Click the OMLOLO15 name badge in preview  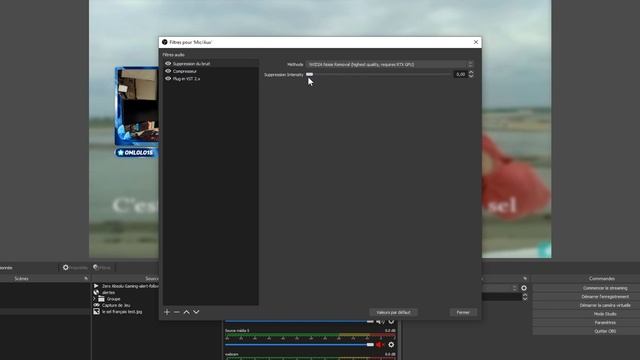pos(136,153)
